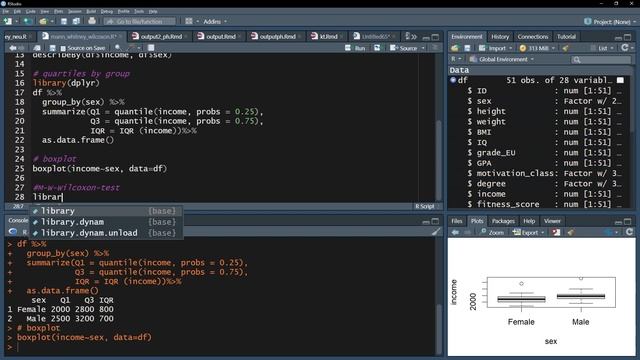Refresh the current plot
This screenshot has height=360, width=640.
click(x=629, y=232)
